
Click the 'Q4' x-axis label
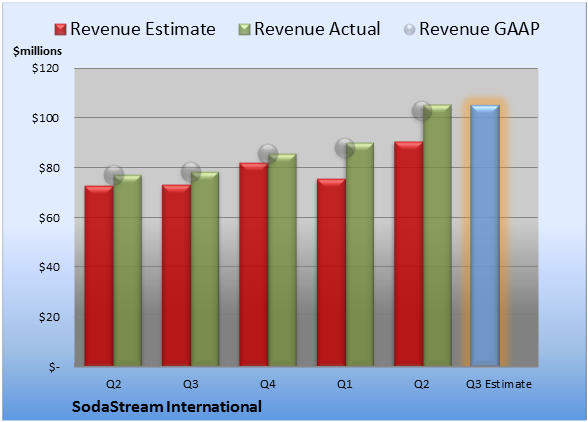[268, 384]
